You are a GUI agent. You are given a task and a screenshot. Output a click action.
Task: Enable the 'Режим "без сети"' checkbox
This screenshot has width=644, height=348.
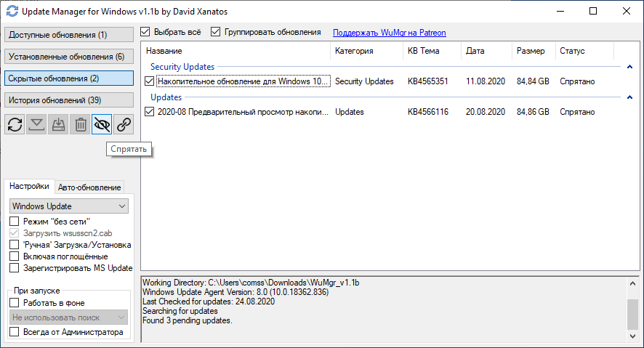click(x=15, y=221)
